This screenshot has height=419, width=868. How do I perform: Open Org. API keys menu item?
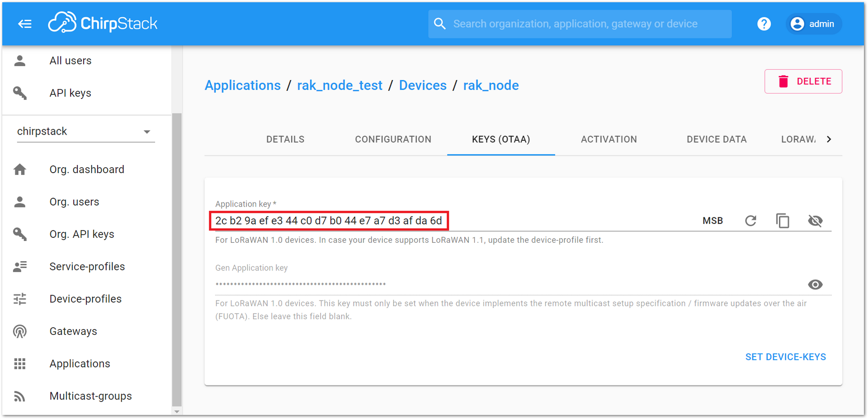coord(87,234)
